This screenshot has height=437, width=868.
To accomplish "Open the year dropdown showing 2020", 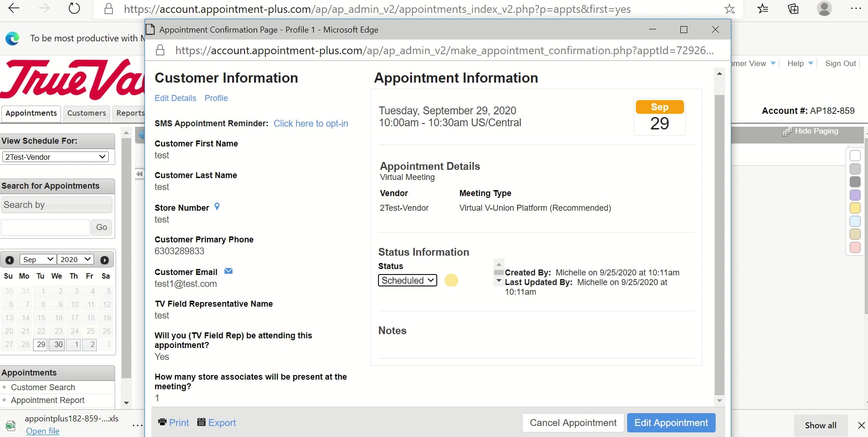I will coord(75,259).
